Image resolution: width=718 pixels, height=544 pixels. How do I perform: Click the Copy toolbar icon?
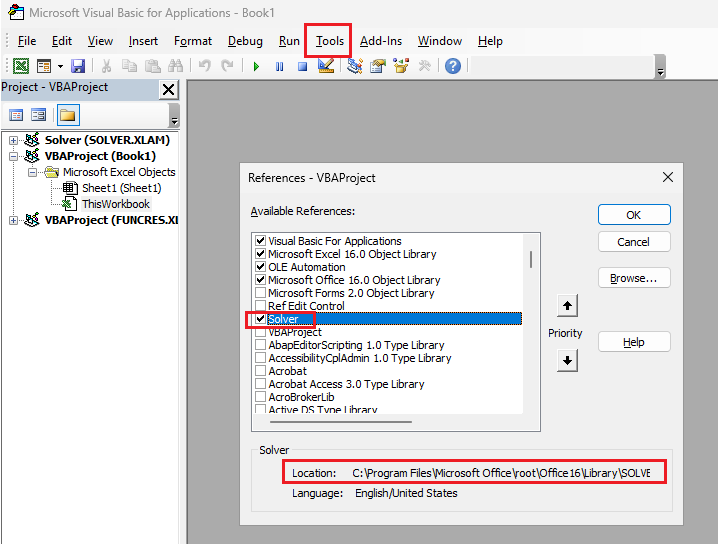coord(129,66)
